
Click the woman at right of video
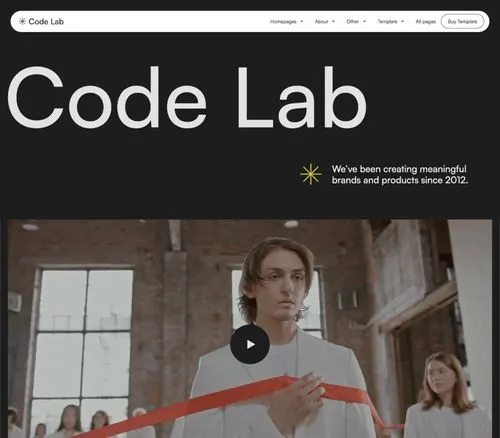(x=447, y=395)
